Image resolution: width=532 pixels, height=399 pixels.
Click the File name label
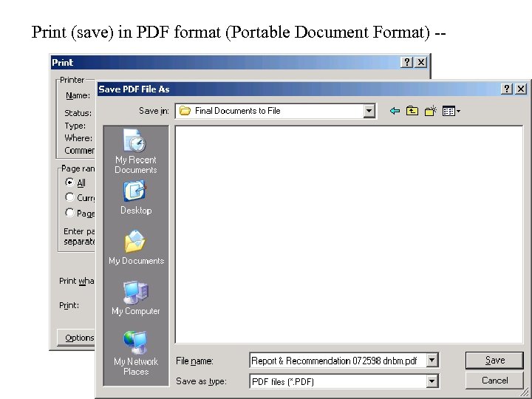click(x=194, y=361)
